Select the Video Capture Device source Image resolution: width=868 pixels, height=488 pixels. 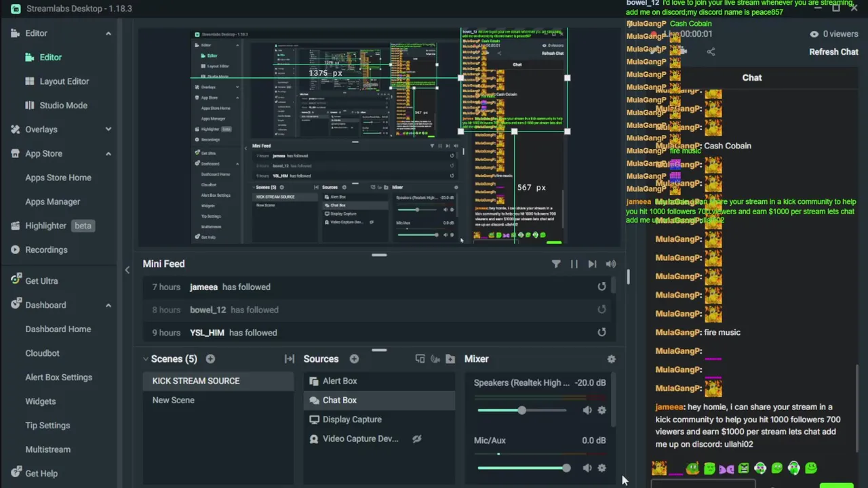point(379,439)
